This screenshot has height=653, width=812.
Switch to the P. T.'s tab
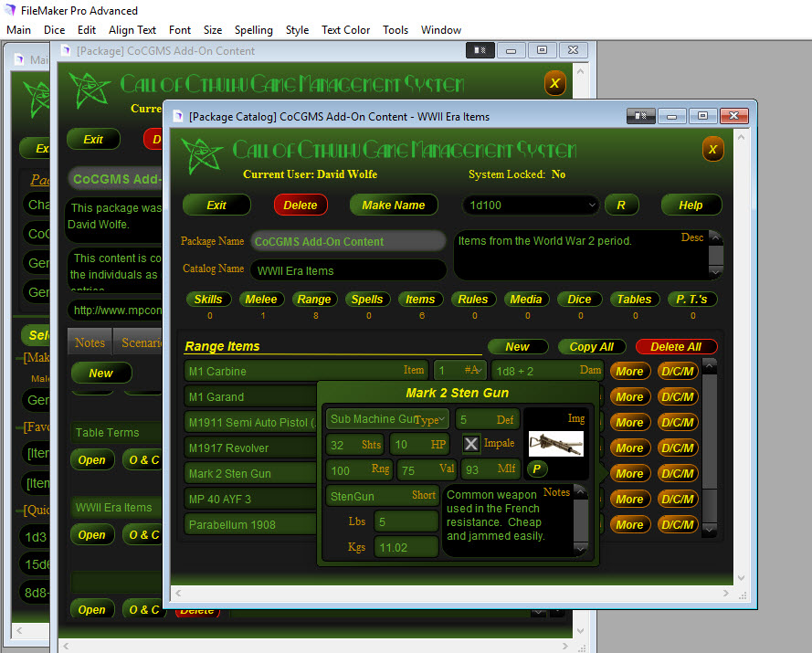(691, 300)
